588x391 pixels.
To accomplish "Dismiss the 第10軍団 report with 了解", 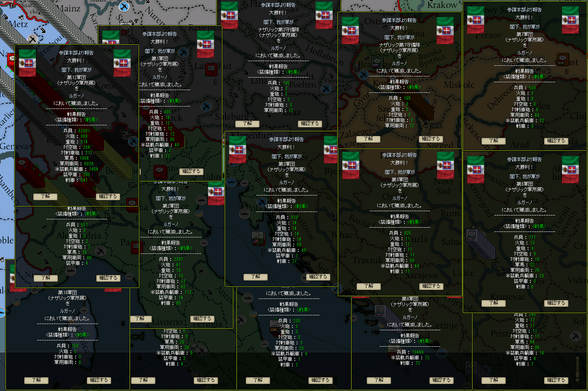I will (x=36, y=380).
